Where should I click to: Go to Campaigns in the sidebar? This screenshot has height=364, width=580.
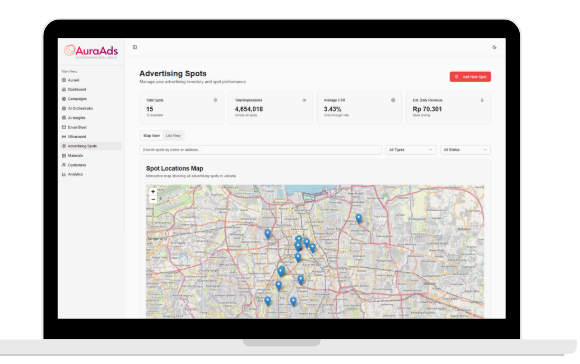(x=91, y=99)
